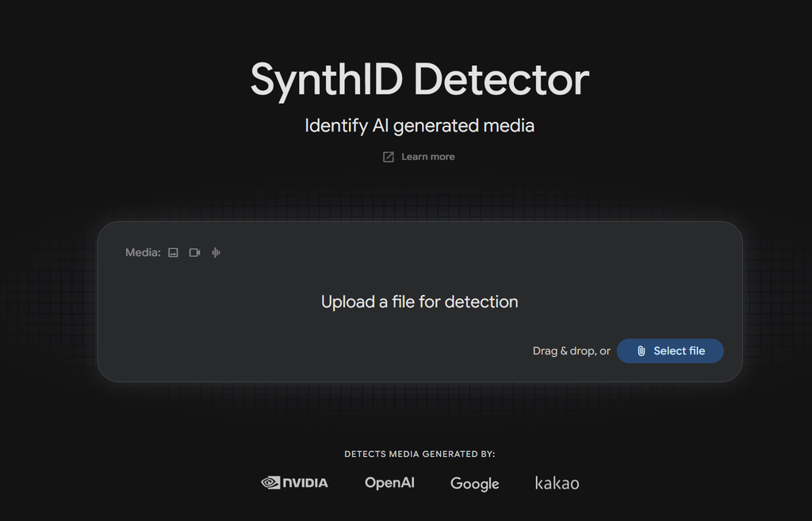
Task: Click the audio waveform media icon
Action: click(216, 253)
